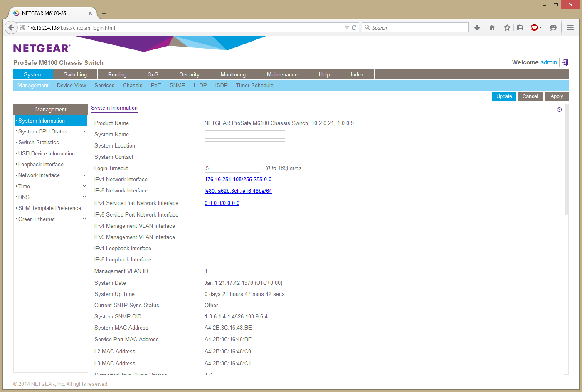Focus the System Contact input field
Screen dimensions: 582x392
tap(245, 157)
